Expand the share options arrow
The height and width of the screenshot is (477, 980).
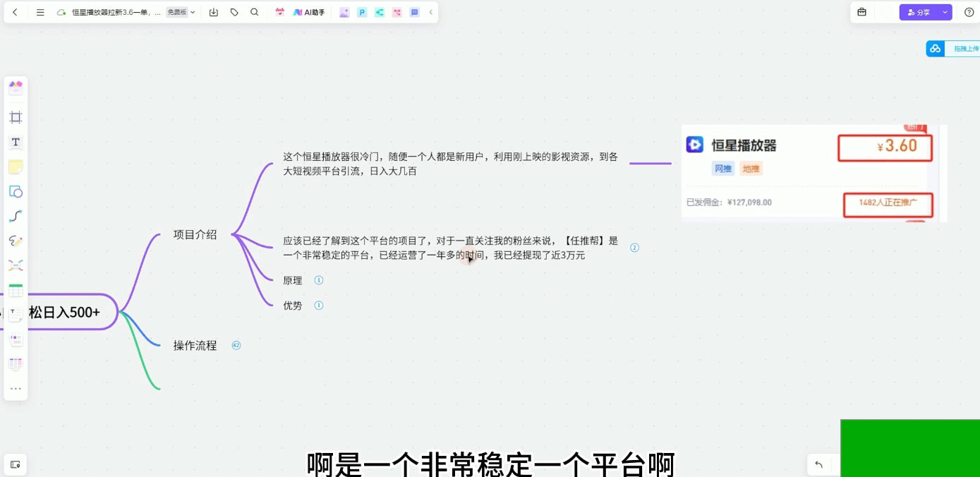tap(945, 12)
